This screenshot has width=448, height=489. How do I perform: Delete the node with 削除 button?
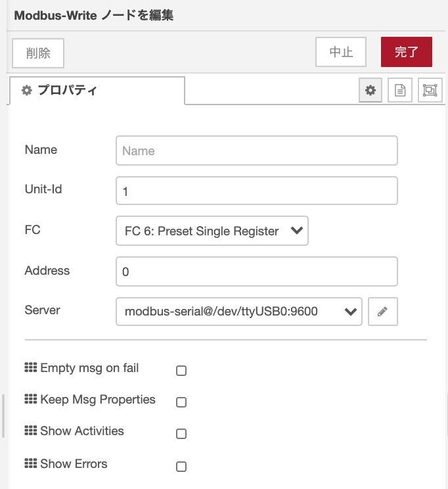pos(38,53)
